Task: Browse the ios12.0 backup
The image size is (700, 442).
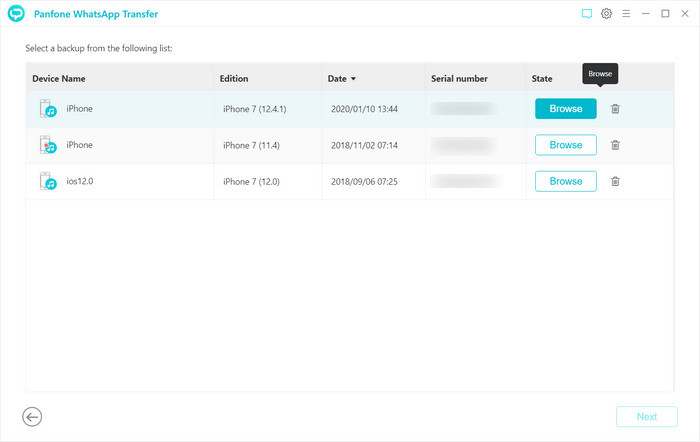Action: pyautogui.click(x=565, y=181)
